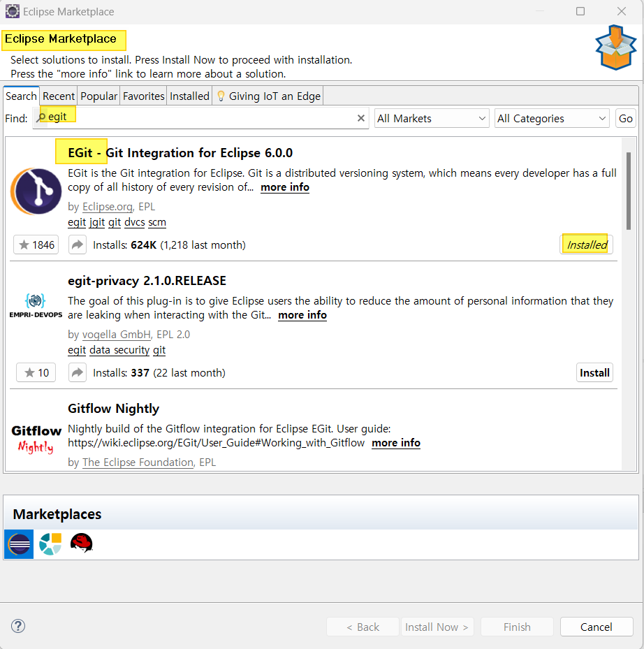Click the EGit logo icon
Viewport: 644px width, 649px height.
36,191
